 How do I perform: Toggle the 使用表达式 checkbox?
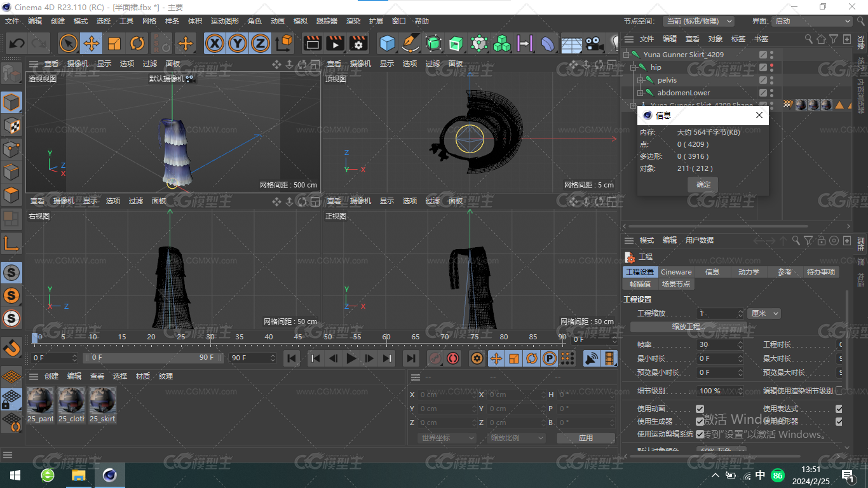tap(839, 409)
